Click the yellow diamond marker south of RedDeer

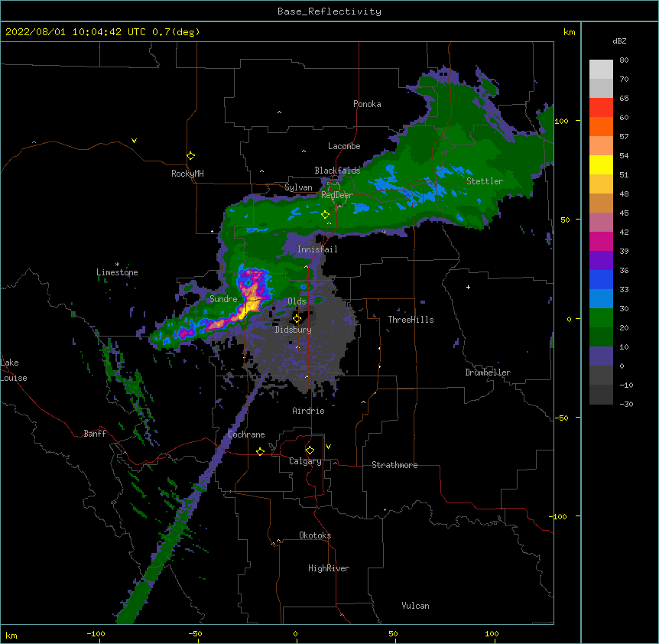[x=326, y=215]
